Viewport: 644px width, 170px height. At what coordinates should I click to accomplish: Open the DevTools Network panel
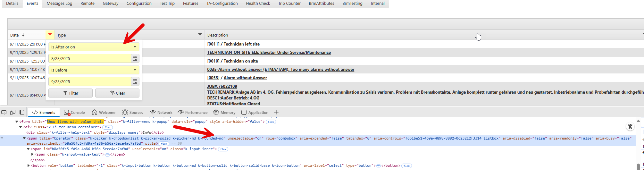161,112
